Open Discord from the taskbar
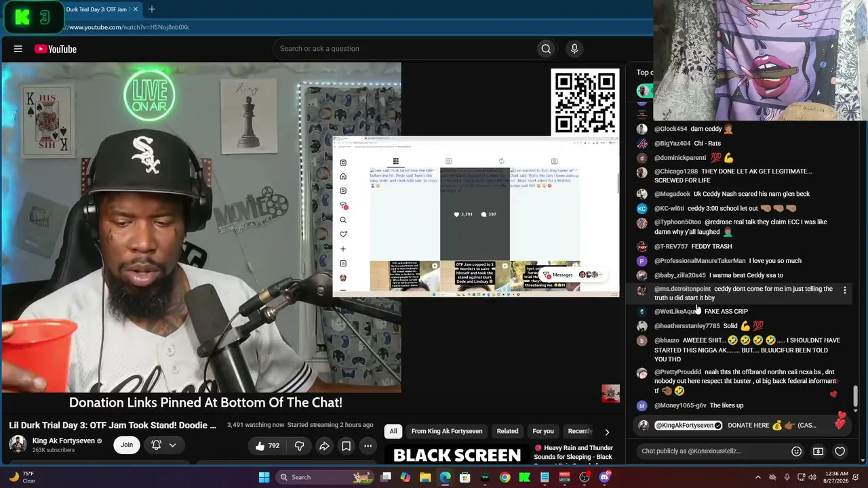Screen dimensions: 868x488 pos(604,477)
